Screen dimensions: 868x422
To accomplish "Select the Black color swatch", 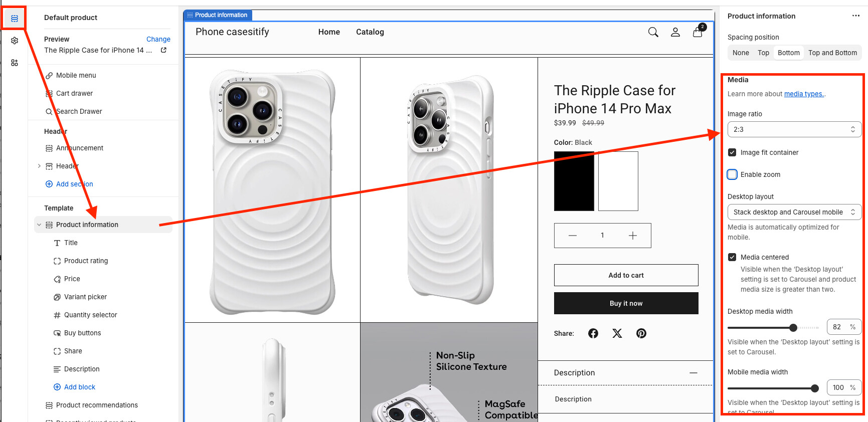I will tap(574, 181).
